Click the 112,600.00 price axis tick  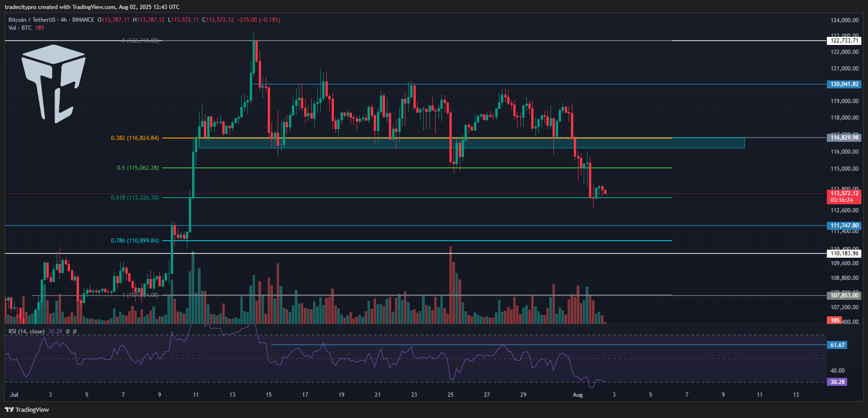844,210
